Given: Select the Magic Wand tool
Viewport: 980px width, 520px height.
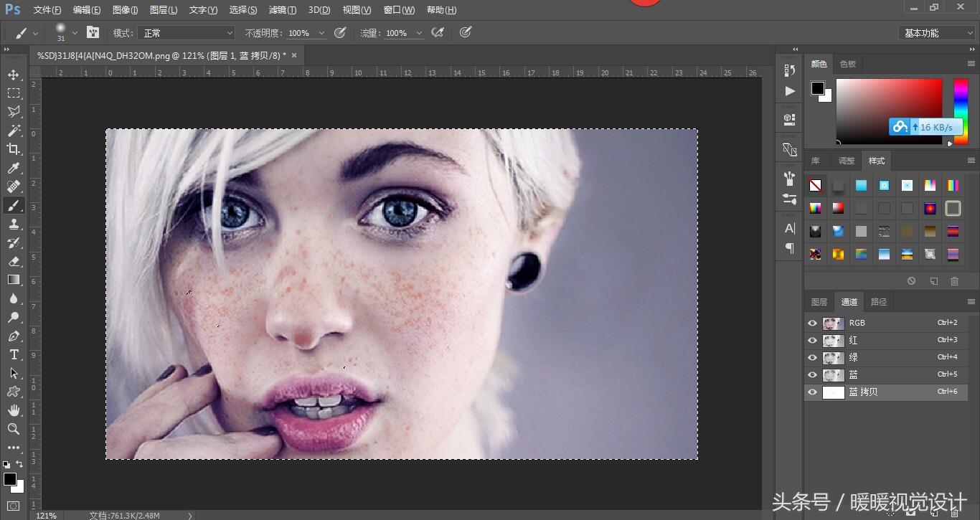Looking at the screenshot, I should coord(14,131).
